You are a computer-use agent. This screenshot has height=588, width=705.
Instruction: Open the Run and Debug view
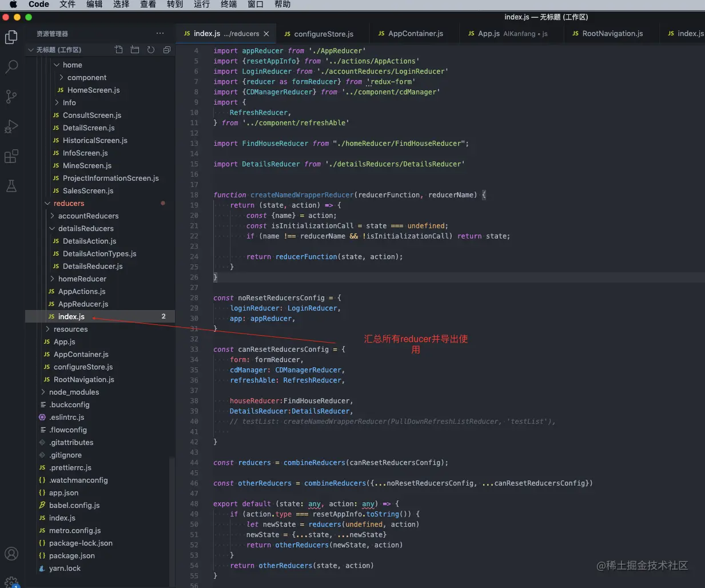11,126
